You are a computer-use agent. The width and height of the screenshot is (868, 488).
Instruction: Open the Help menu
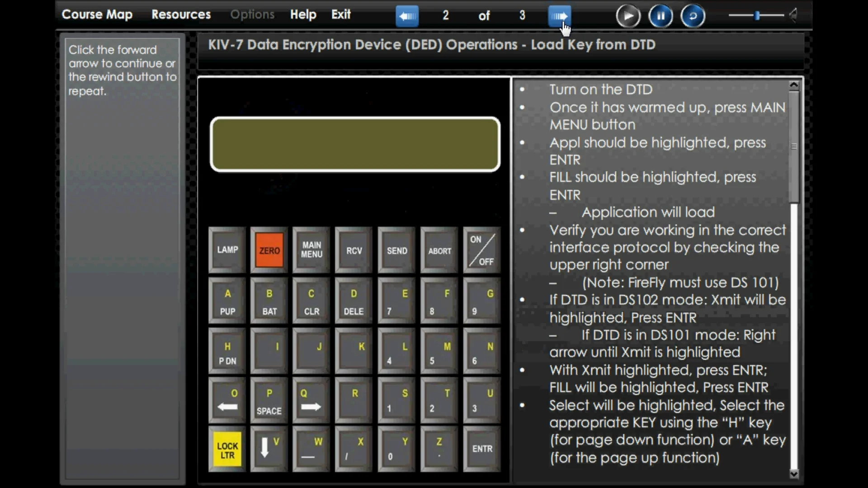pos(302,14)
